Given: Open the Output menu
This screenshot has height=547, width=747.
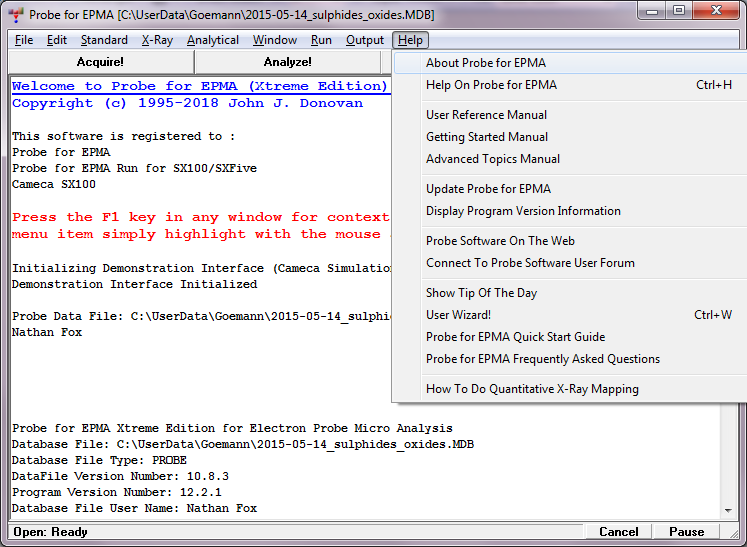Looking at the screenshot, I should pos(365,40).
